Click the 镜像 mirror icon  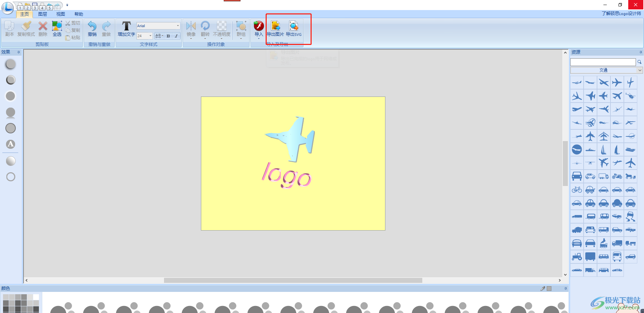(x=191, y=26)
